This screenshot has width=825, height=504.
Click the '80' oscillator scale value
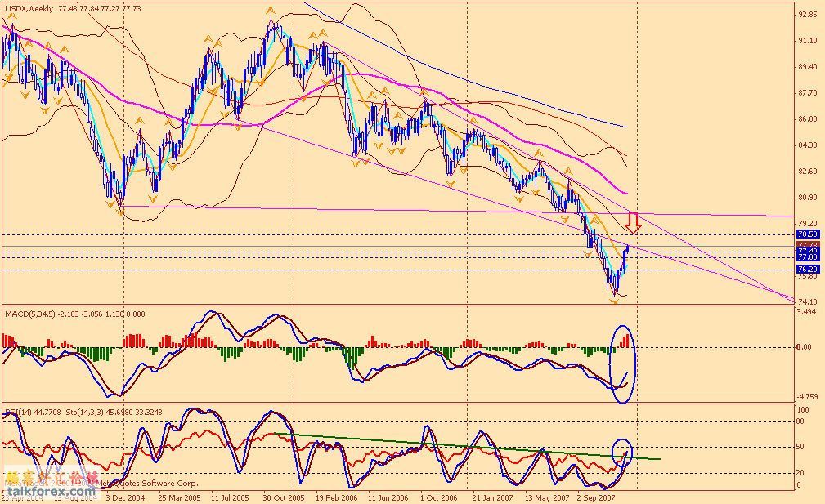pyautogui.click(x=800, y=421)
